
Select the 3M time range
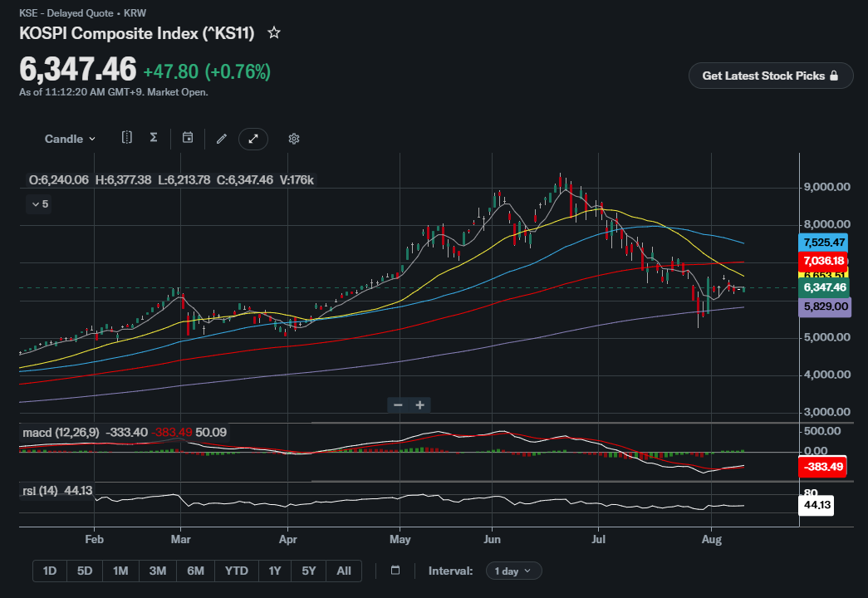[158, 571]
